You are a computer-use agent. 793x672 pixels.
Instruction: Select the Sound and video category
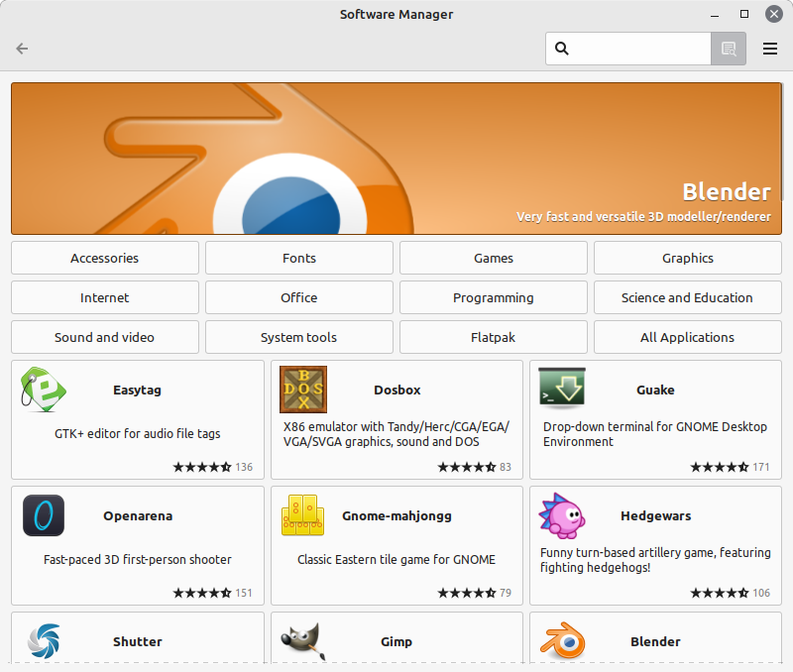(104, 337)
